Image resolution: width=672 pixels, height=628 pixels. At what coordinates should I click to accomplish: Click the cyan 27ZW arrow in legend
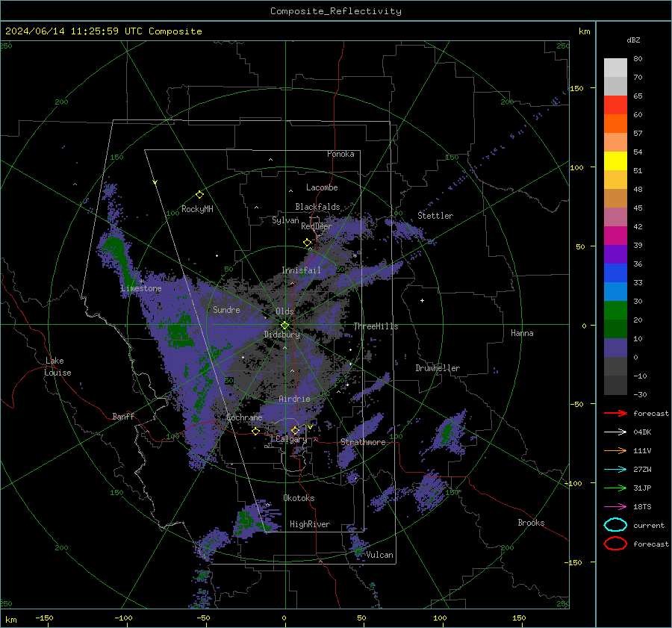[x=615, y=470]
